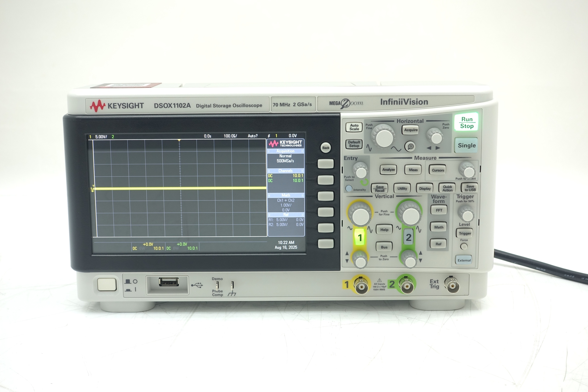Click the power button on front panel
588x392 pixels.
point(107,284)
